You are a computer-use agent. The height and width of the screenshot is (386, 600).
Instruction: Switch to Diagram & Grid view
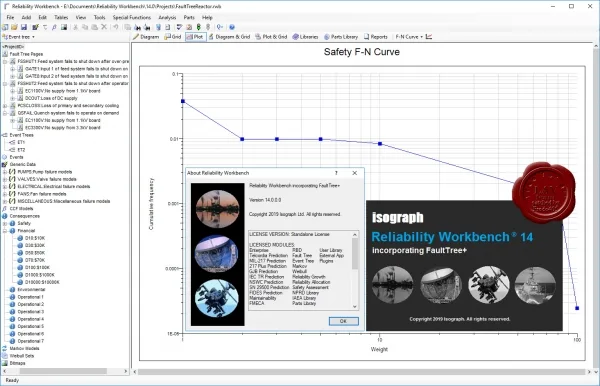tap(229, 37)
